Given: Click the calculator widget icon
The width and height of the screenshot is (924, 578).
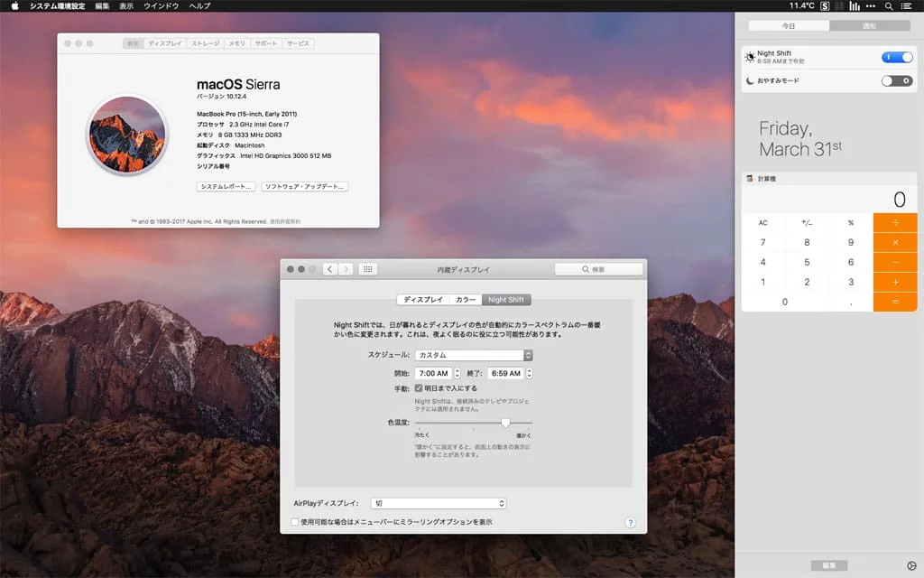Looking at the screenshot, I should click(750, 178).
